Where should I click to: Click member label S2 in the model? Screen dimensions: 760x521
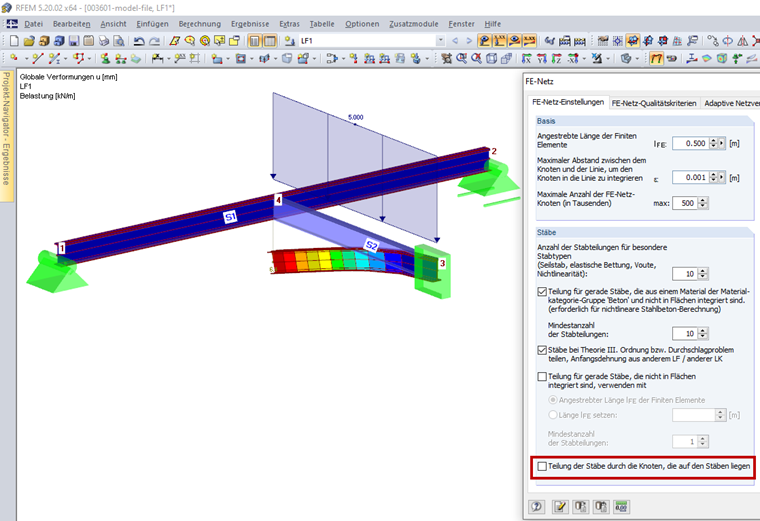372,246
